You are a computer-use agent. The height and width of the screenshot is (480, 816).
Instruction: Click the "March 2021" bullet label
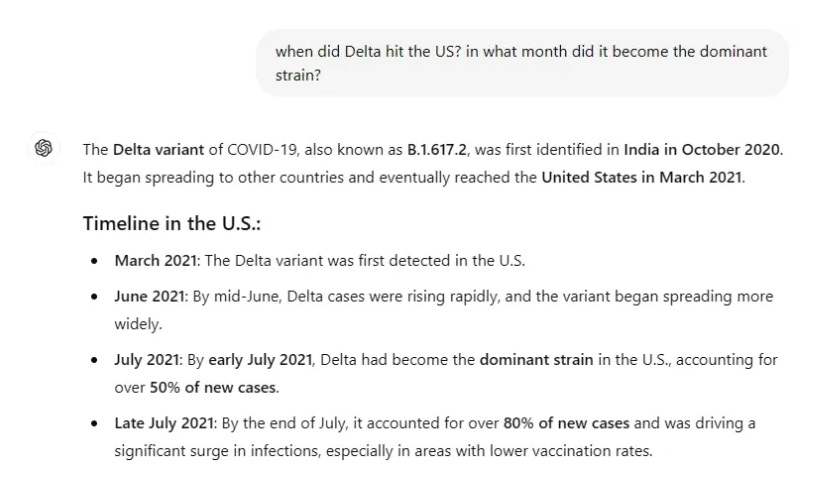(157, 260)
